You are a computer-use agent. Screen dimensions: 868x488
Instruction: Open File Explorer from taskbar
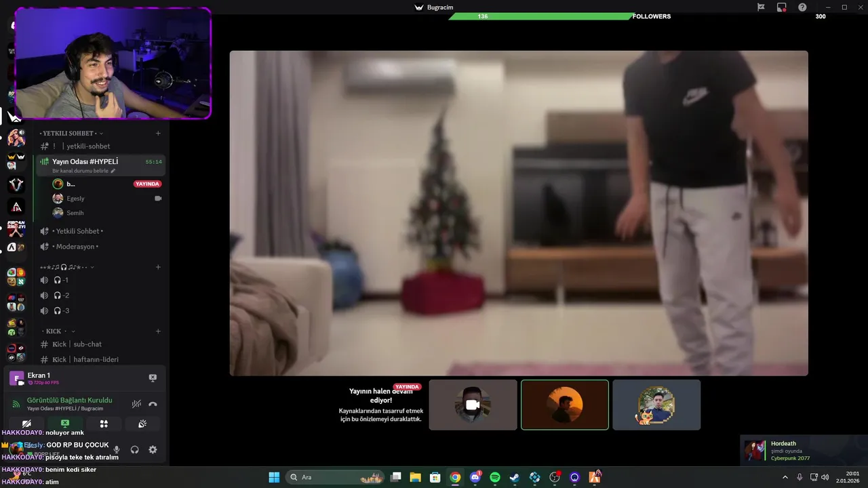coord(416,477)
